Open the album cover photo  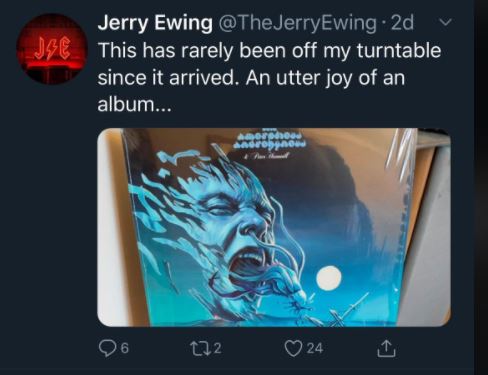tap(274, 227)
